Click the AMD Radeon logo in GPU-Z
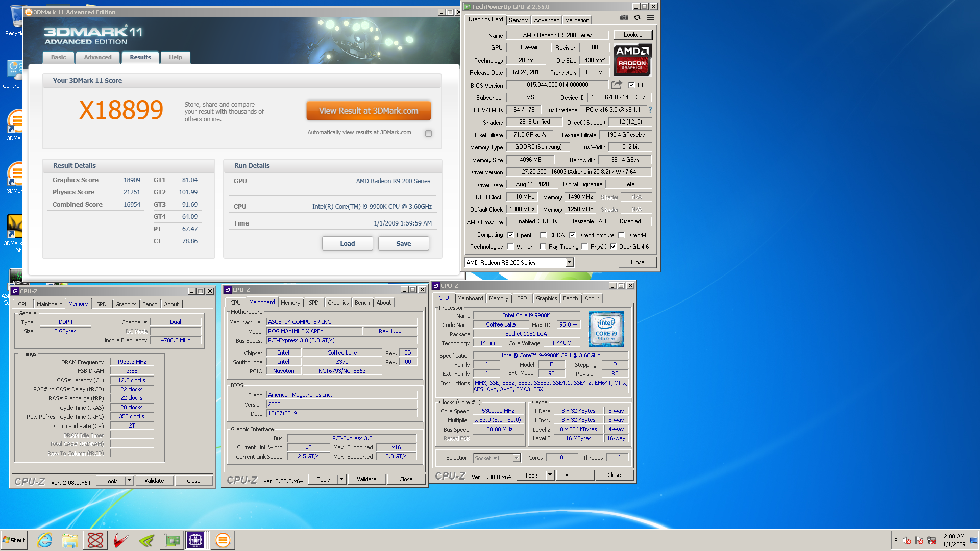 [632, 60]
